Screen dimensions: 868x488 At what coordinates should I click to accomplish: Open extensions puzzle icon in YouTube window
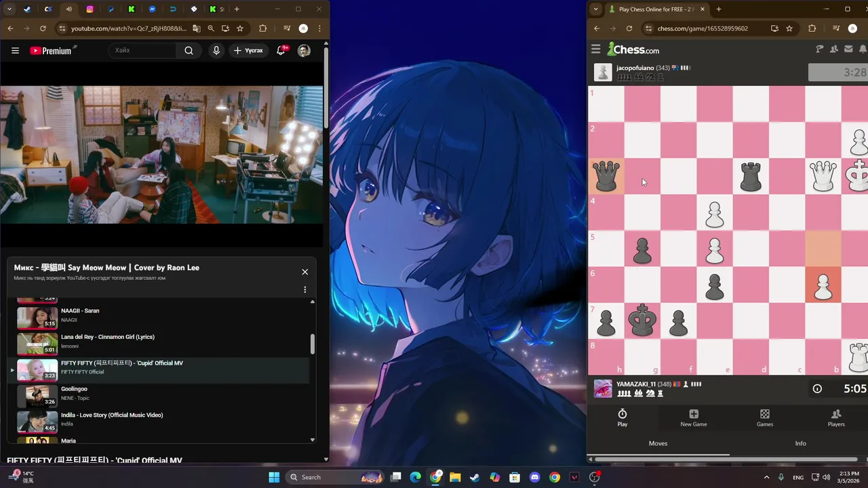point(262,28)
